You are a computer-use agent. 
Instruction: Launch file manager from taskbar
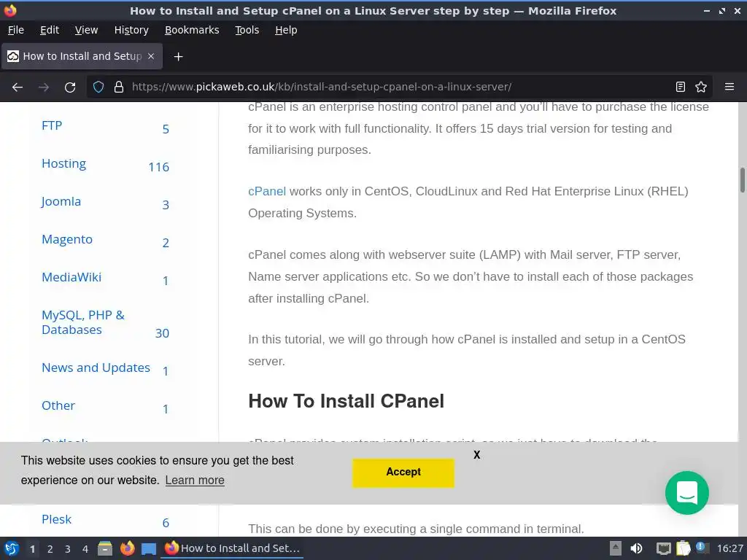tap(105, 548)
